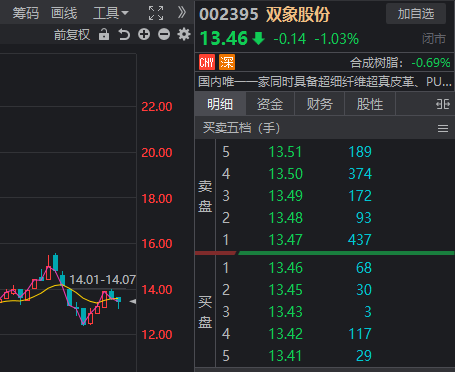Select sell level 3 price 13.49
The height and width of the screenshot is (372, 455).
[x=285, y=196]
